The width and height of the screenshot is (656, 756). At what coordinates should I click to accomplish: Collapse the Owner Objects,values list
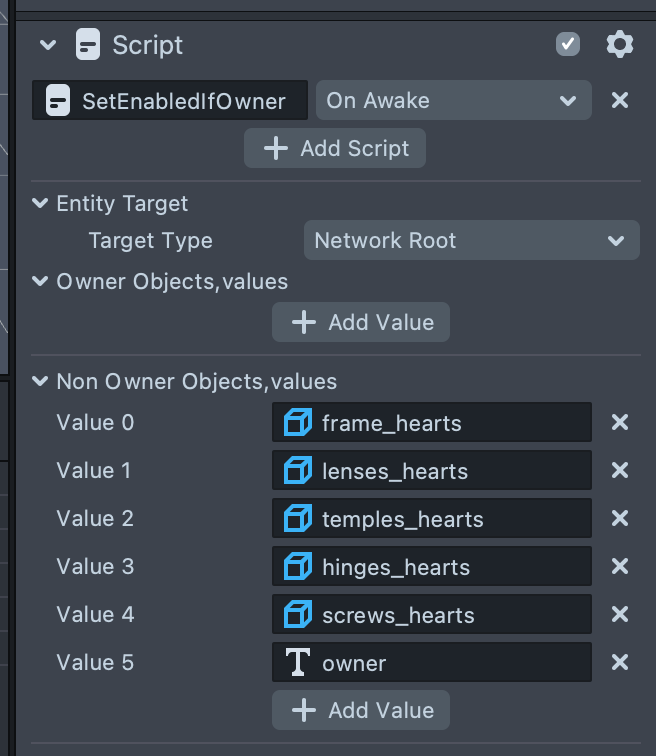tap(40, 282)
